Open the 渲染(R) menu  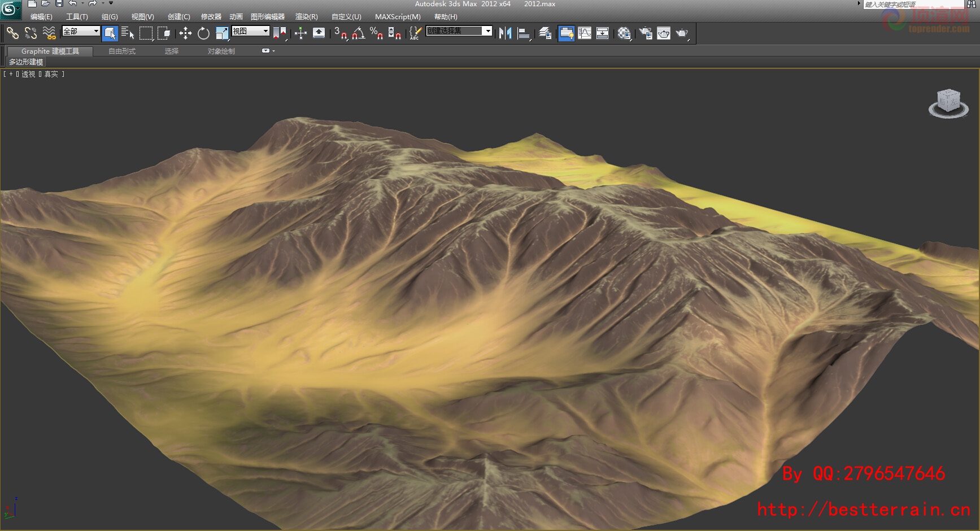(x=306, y=17)
